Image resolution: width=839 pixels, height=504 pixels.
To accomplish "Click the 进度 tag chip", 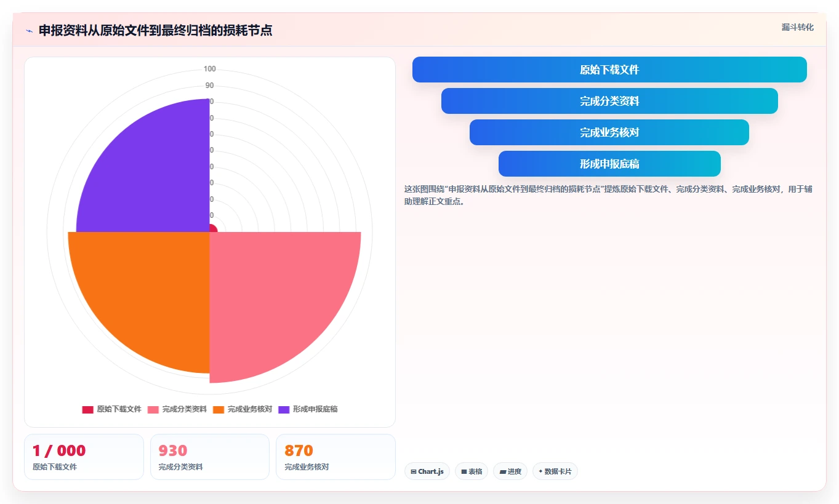I will (x=510, y=471).
